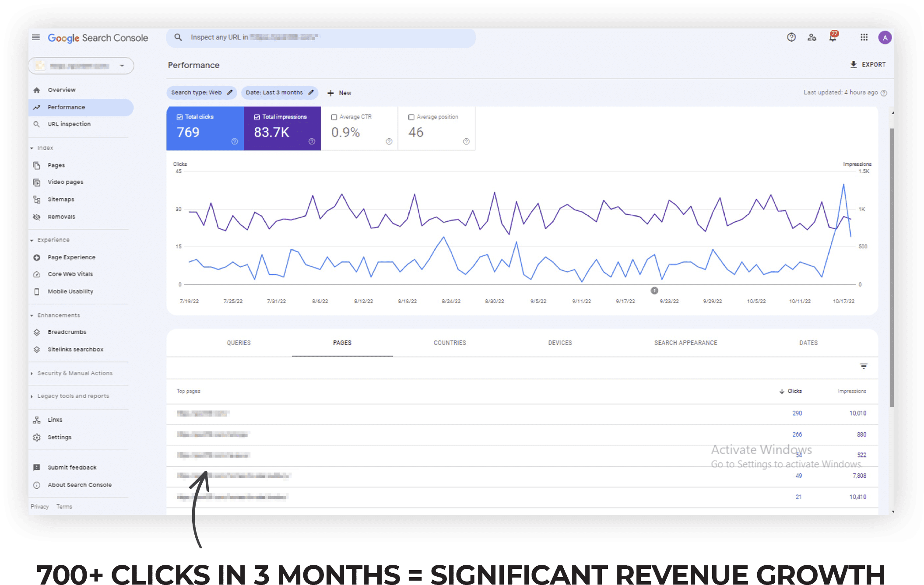This screenshot has height=585, width=924.
Task: Add a New filter
Action: point(339,93)
